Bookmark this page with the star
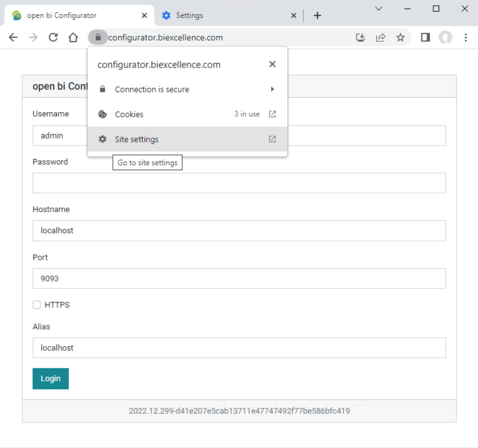478x448 pixels. (401, 37)
